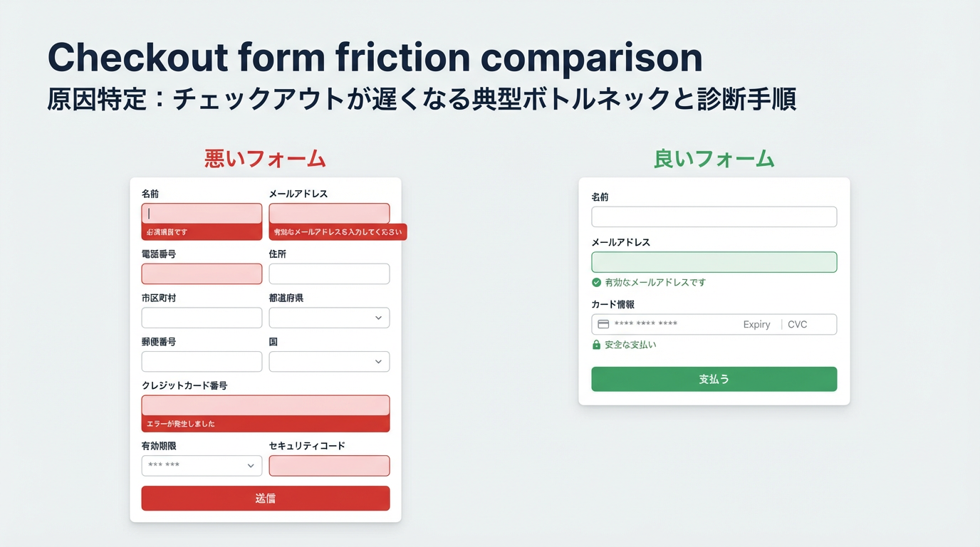Screen dimensions: 980x547
Task: Open the 国 dropdown
Action: click(x=328, y=361)
